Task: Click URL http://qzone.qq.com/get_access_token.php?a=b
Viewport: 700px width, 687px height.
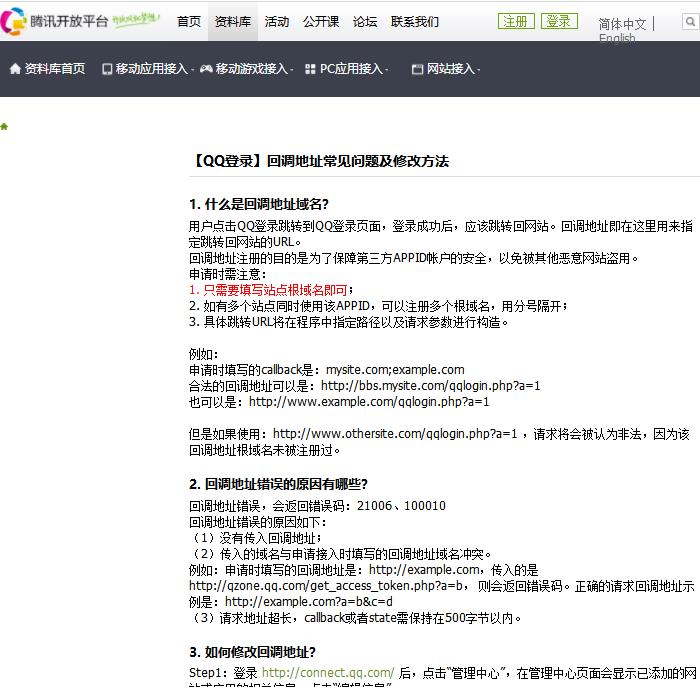Action: (x=326, y=586)
